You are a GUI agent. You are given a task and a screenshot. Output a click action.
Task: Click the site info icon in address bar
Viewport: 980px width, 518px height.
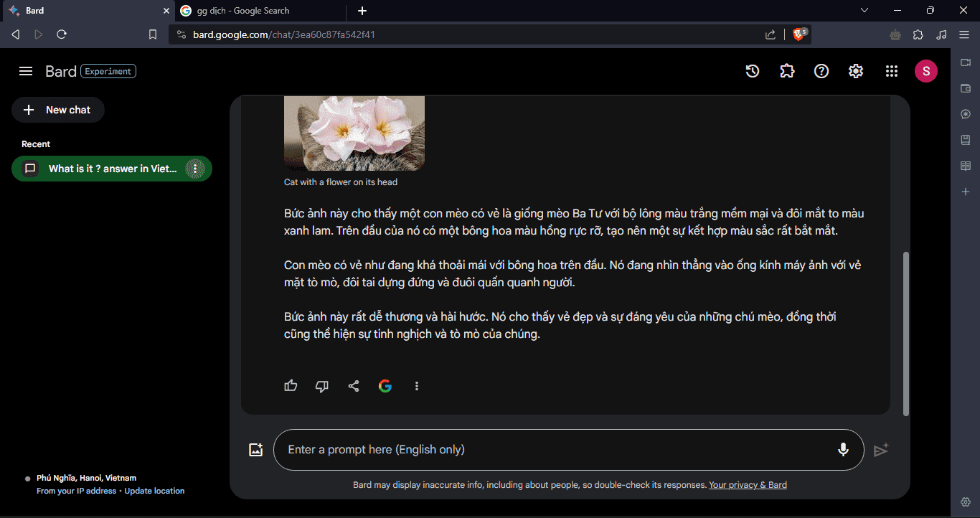[181, 34]
